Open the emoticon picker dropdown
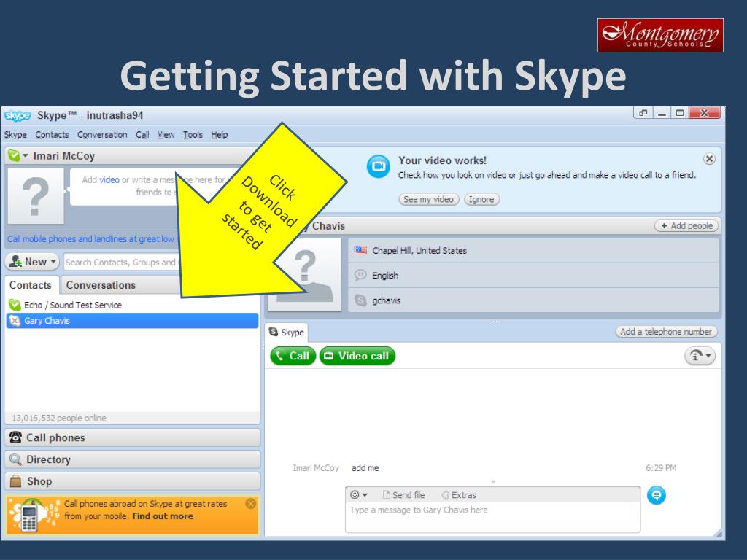The image size is (747, 560). 359,495
